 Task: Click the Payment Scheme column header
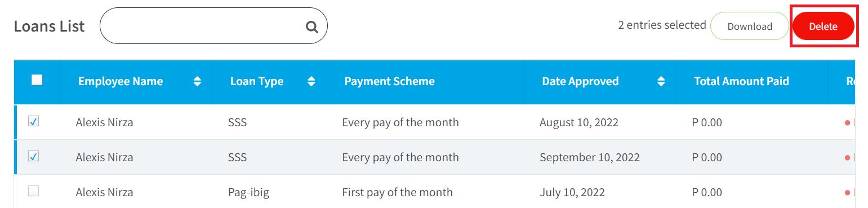coord(389,81)
